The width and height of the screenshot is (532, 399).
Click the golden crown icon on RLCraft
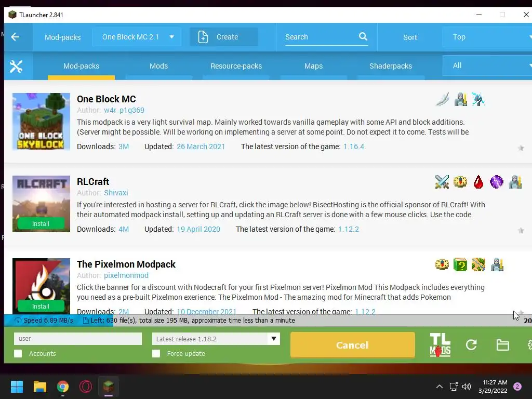pyautogui.click(x=460, y=182)
